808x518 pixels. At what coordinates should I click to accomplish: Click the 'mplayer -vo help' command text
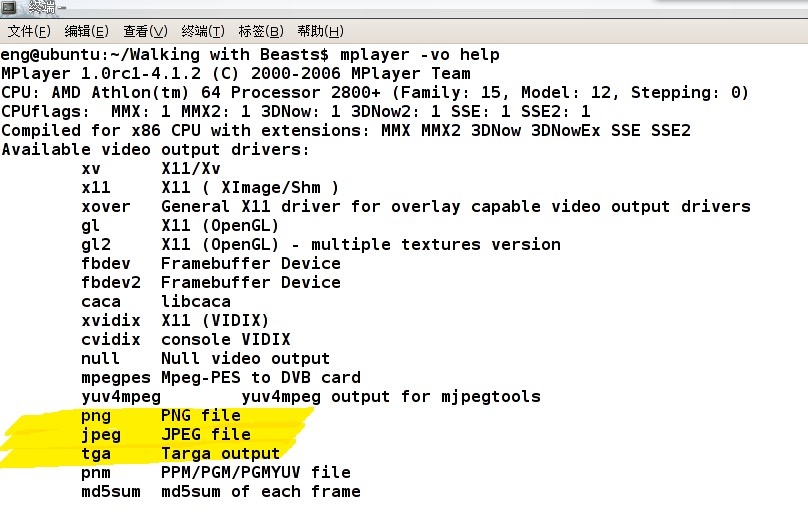tap(419, 55)
